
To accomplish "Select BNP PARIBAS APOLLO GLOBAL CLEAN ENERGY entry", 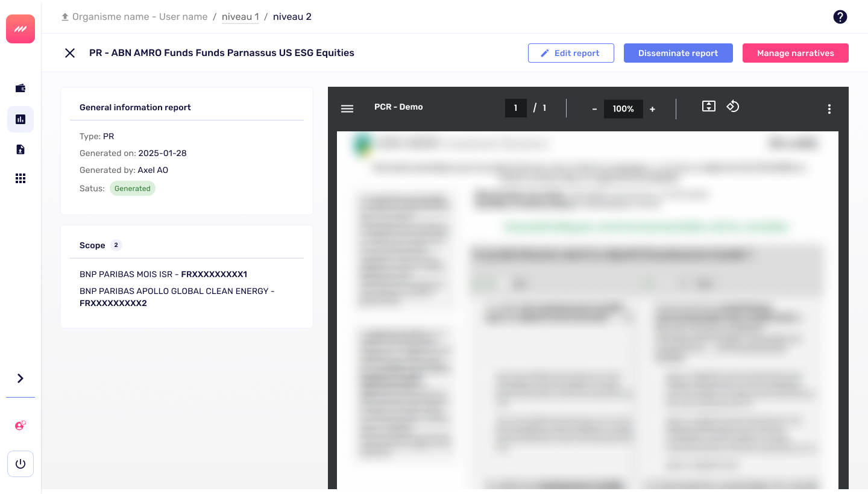I will tap(177, 297).
